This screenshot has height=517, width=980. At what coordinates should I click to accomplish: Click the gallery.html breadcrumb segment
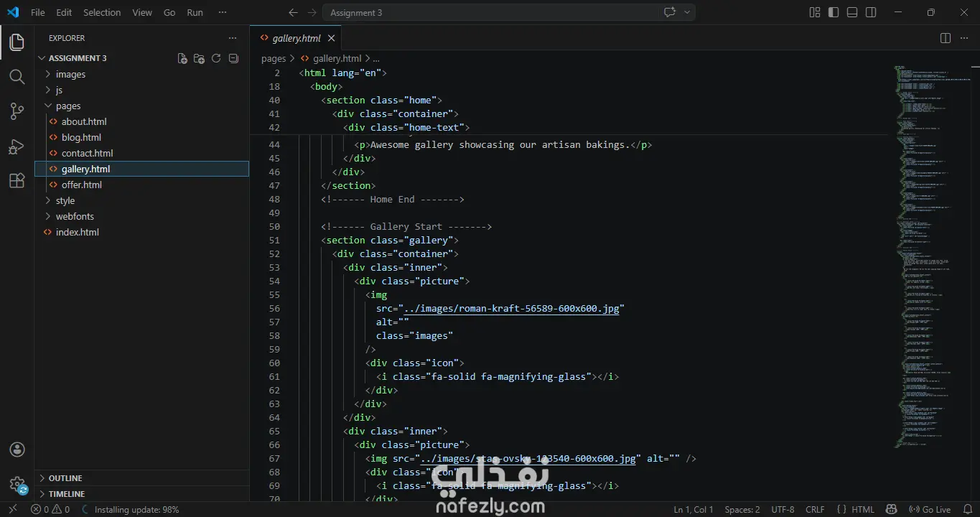[337, 59]
